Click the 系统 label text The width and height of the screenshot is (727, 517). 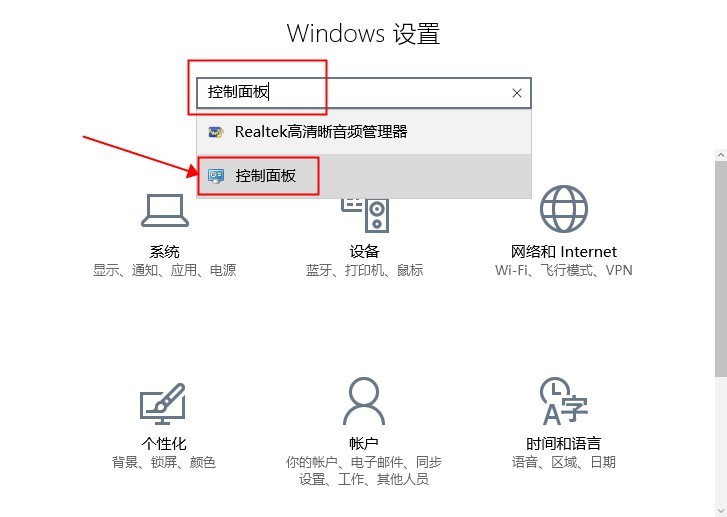[165, 252]
